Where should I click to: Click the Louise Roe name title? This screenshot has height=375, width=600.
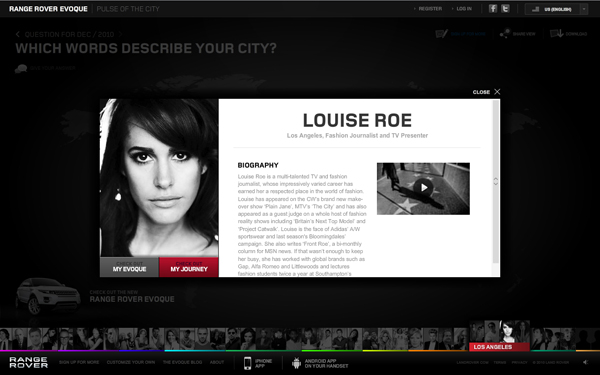point(357,121)
